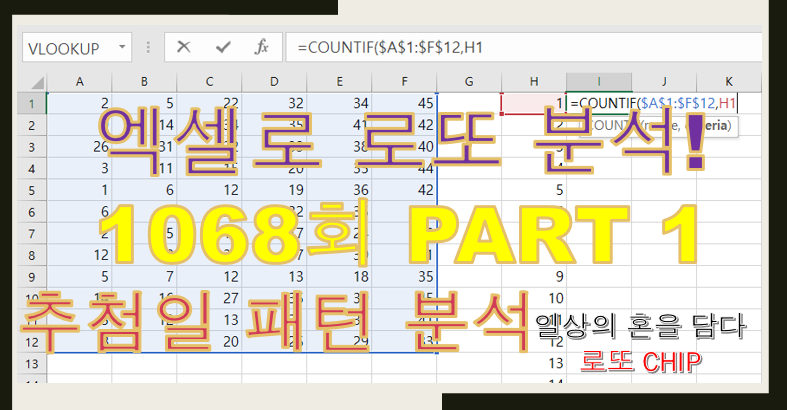Select cell C5 containing 12
Screen dimensions: 787x410
coord(209,190)
